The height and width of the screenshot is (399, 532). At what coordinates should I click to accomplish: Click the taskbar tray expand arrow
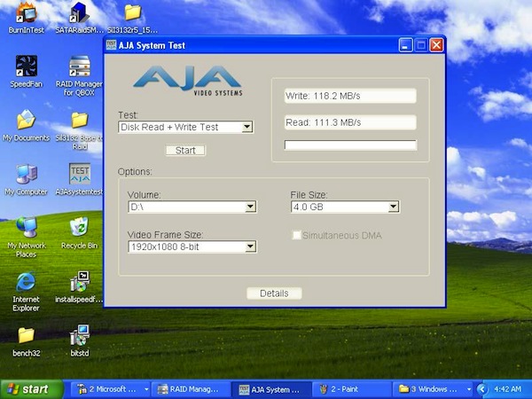coord(482,389)
